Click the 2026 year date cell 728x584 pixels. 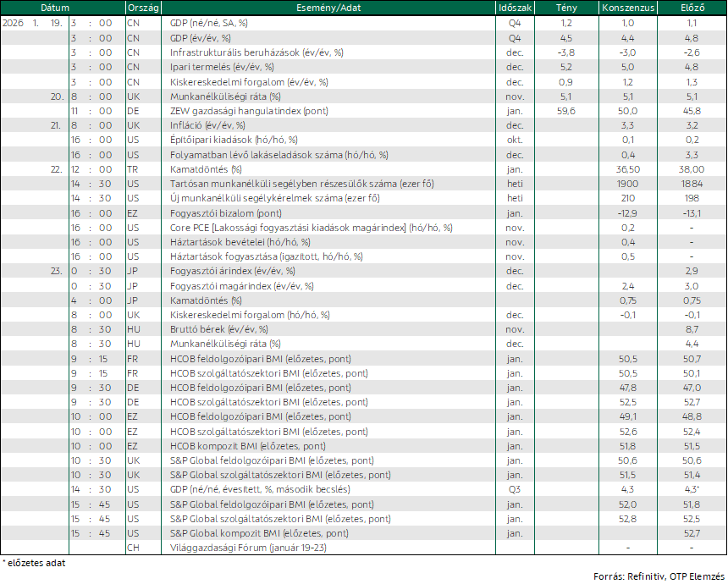click(x=13, y=23)
